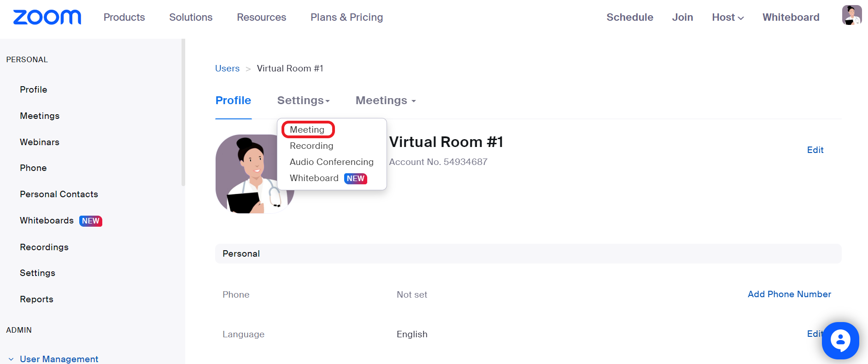Click Edit next to Virtual Room #1
Image resolution: width=868 pixels, height=364 pixels.
(x=815, y=150)
